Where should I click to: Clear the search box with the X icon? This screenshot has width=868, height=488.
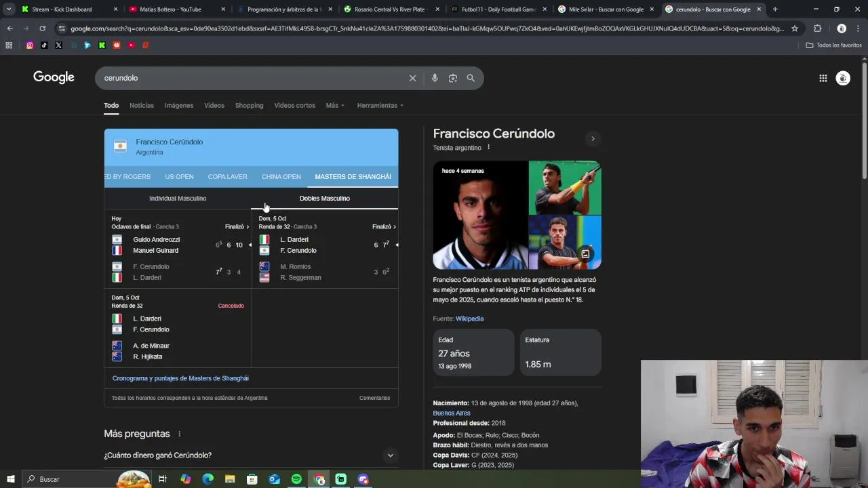point(412,78)
